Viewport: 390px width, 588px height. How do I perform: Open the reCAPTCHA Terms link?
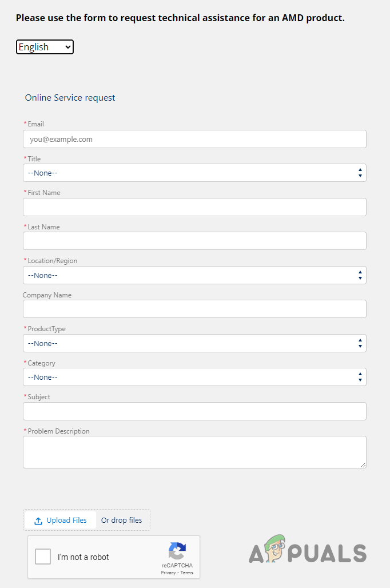coord(187,573)
